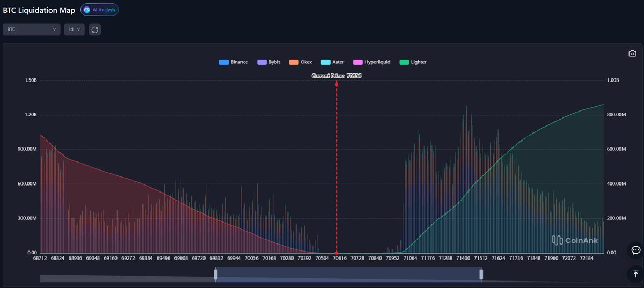The width and height of the screenshot is (644, 288).
Task: Click the BTC Liquidation Map title
Action: [39, 10]
